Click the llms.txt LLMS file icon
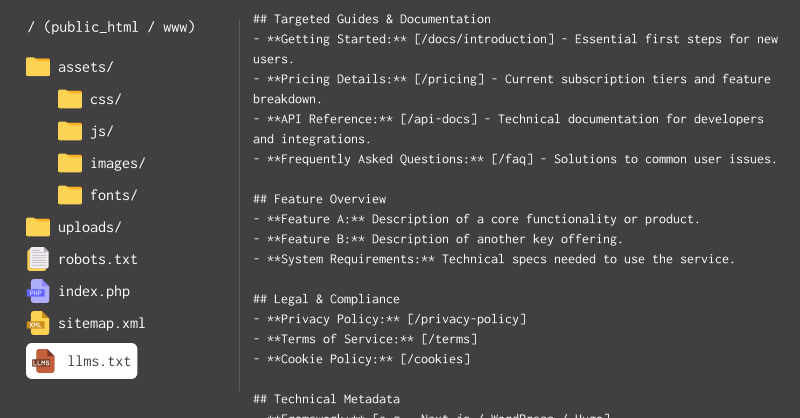800x418 pixels. click(44, 361)
